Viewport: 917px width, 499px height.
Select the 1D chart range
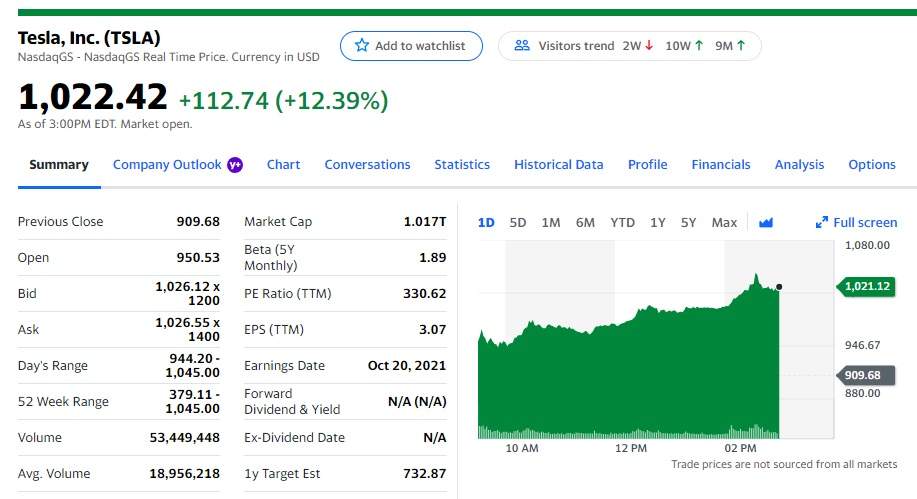coord(486,222)
